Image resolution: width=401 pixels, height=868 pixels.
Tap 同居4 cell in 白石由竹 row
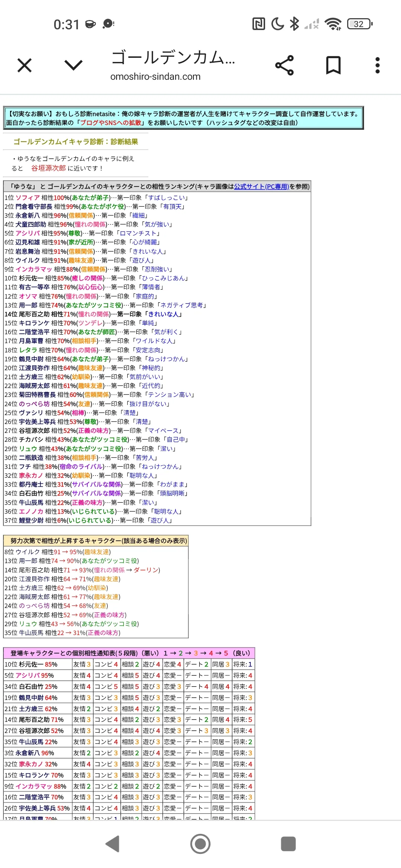click(x=221, y=687)
